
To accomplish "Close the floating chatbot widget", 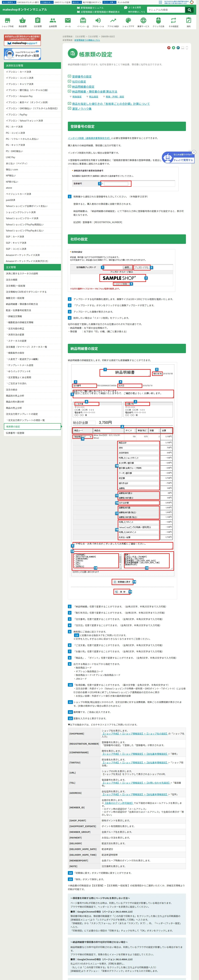I will coord(194,152).
